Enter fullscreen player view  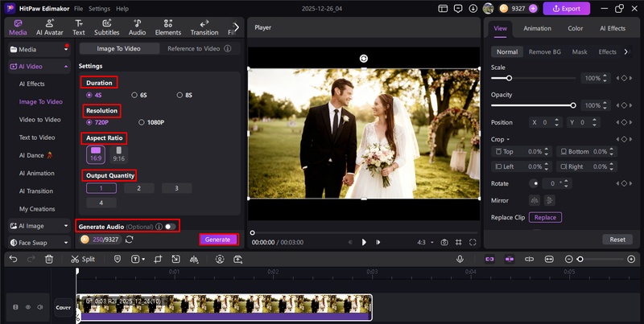(473, 242)
